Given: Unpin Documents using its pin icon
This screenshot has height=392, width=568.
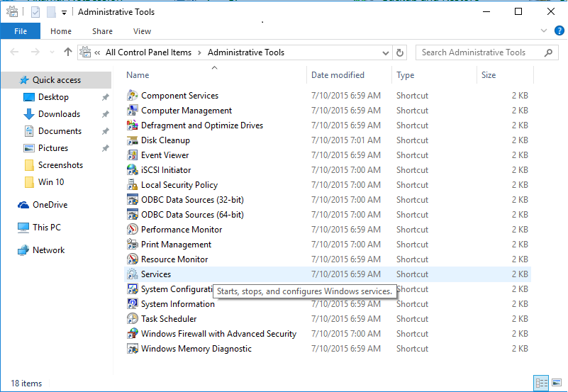Looking at the screenshot, I should point(106,131).
